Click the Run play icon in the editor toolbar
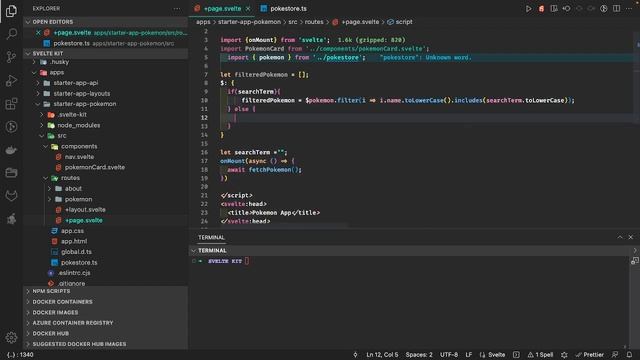This screenshot has width=640, height=360. tap(529, 9)
